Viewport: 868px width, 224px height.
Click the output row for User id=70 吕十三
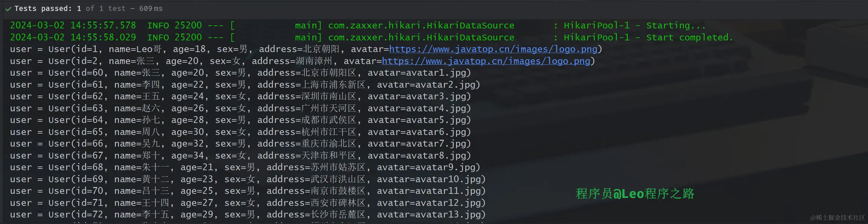click(x=248, y=191)
